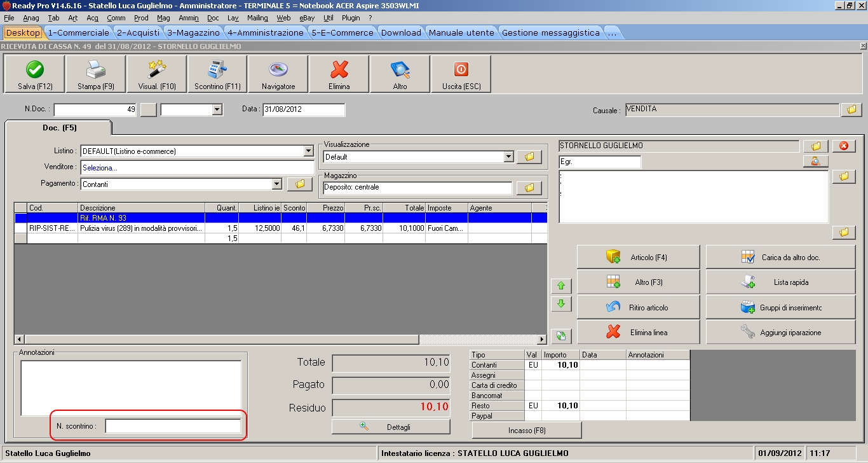The width and height of the screenshot is (868, 463).
Task: Open preview with Visual. (F10)
Action: tap(156, 74)
